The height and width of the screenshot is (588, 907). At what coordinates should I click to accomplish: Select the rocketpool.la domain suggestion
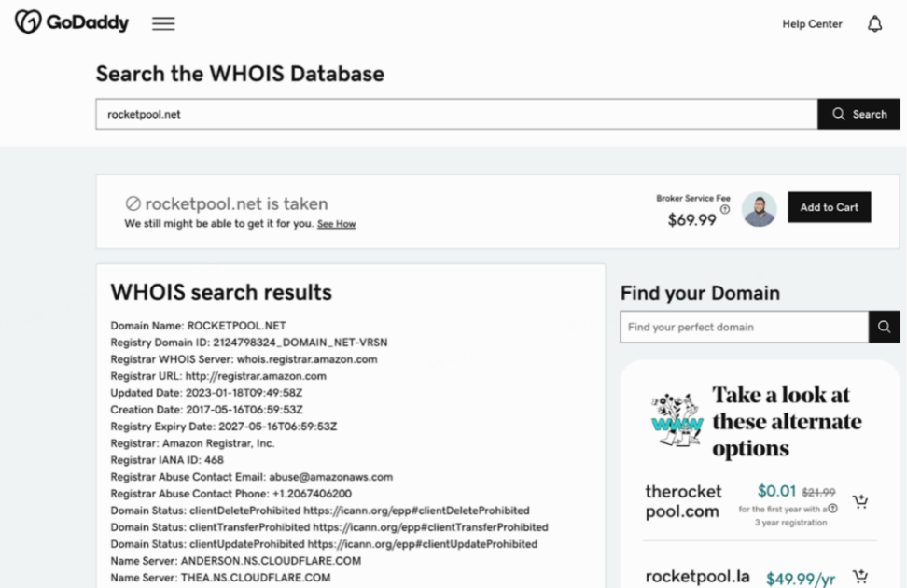[x=697, y=577]
